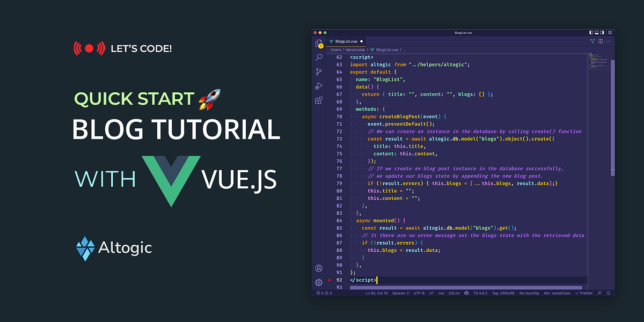The height and width of the screenshot is (322, 644).
Task: Toggle the red breakpoint beside line 92
Action: [330, 280]
